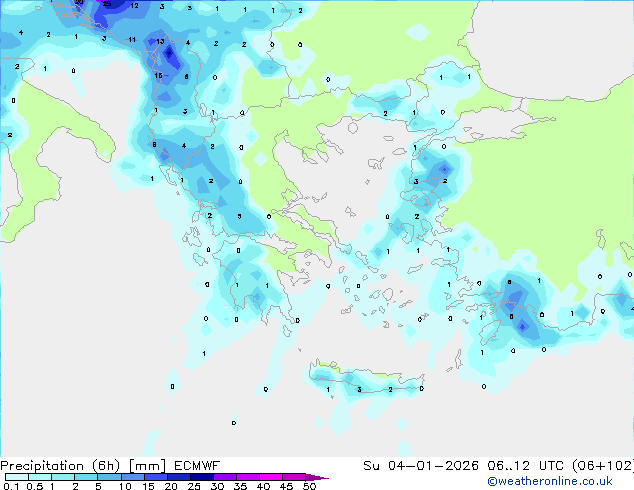
Task: Select the 30–35 mm violet legend swatch
Action: [225, 477]
